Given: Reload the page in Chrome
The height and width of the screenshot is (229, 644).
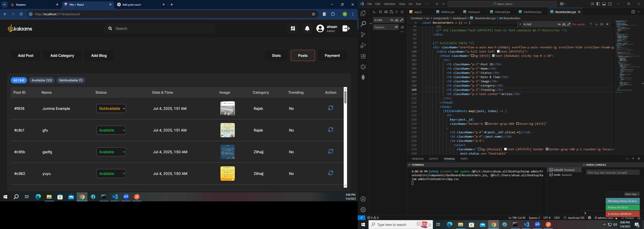Looking at the screenshot, I should [x=21, y=14].
